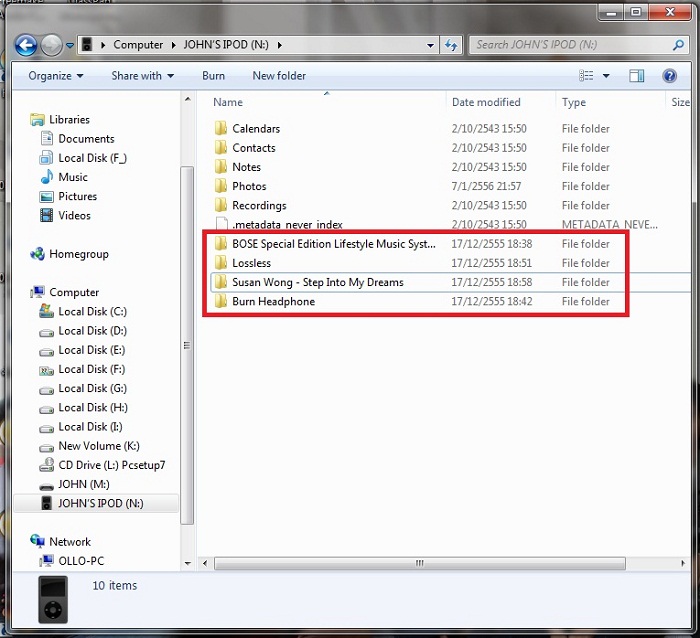
Task: Click the Forward navigation arrow button
Action: coord(51,45)
